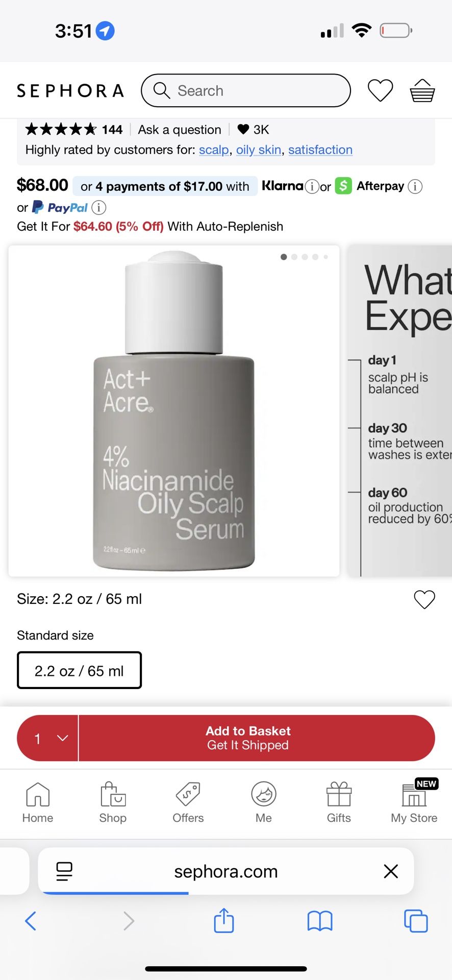Viewport: 452px width, 980px height.
Task: Open Safari bookmarks icon
Action: [x=320, y=921]
